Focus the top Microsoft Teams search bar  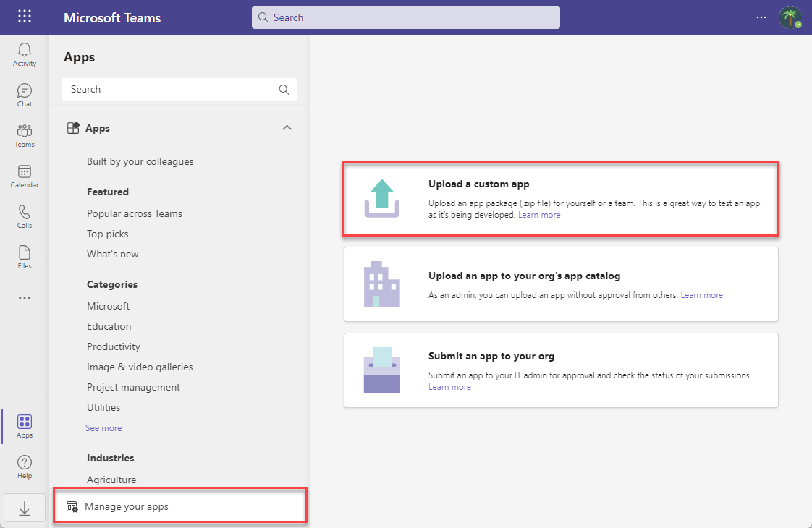pyautogui.click(x=405, y=17)
